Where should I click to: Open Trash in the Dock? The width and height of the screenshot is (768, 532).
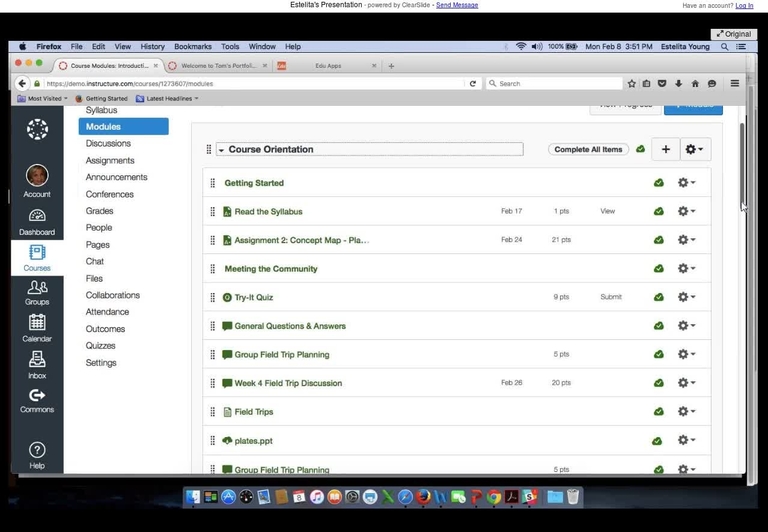573,497
